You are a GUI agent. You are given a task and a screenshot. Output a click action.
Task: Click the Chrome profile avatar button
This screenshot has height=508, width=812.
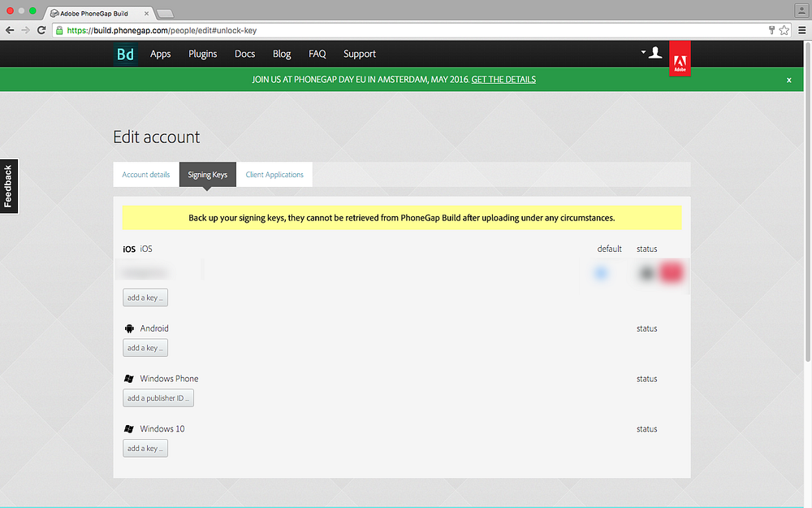click(801, 11)
